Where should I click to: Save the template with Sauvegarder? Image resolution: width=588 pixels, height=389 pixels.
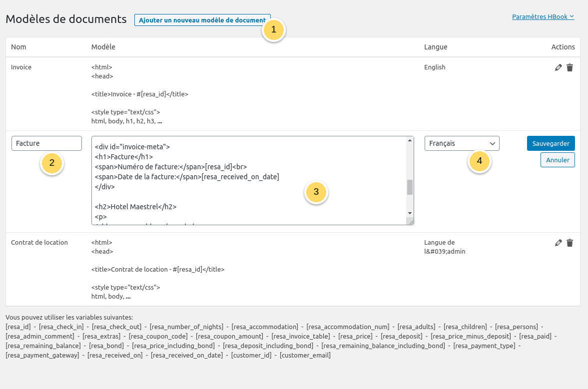pos(551,143)
